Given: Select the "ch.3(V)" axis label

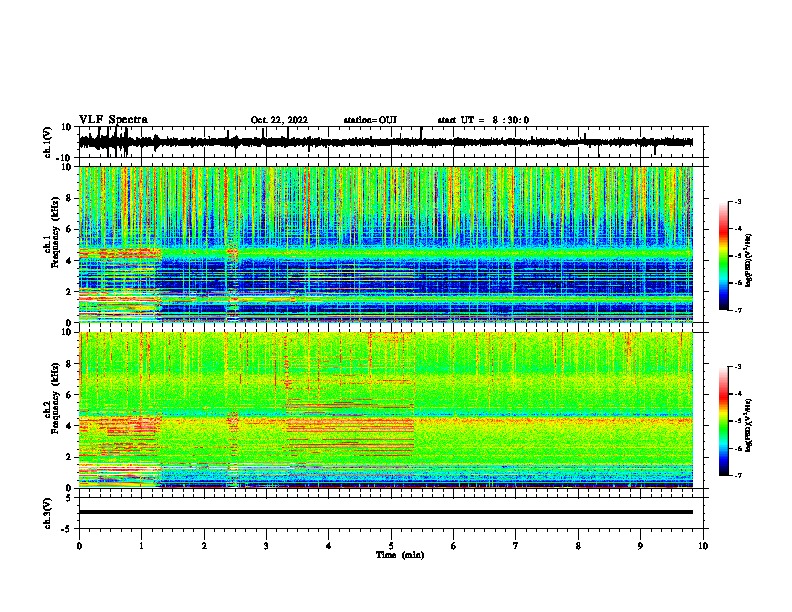Looking at the screenshot, I should tap(48, 513).
